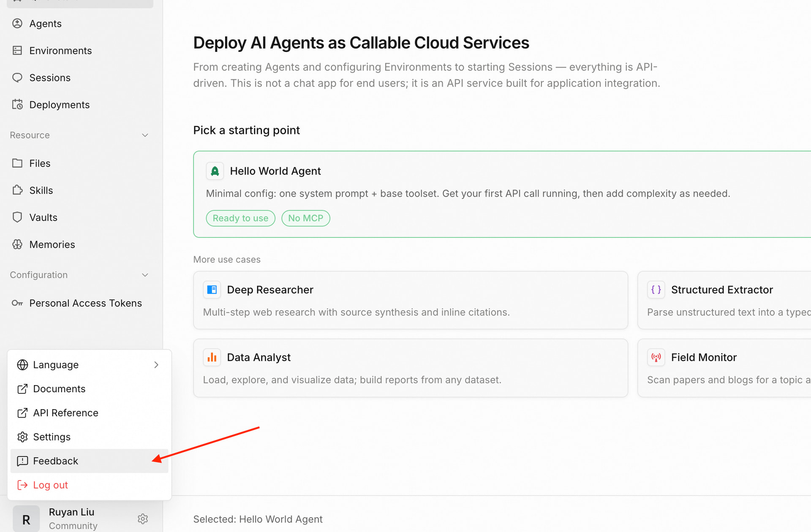Click the Skills puzzle icon
The image size is (811, 532).
coord(17,190)
